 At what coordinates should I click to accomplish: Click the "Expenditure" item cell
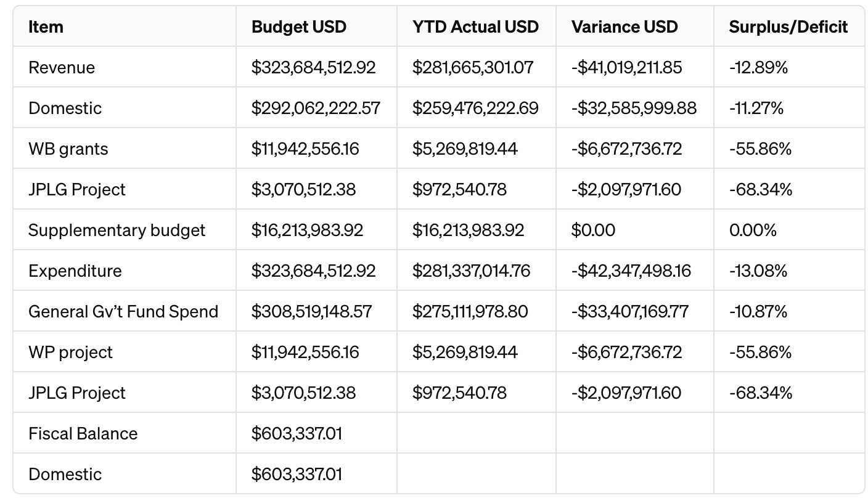(x=75, y=271)
